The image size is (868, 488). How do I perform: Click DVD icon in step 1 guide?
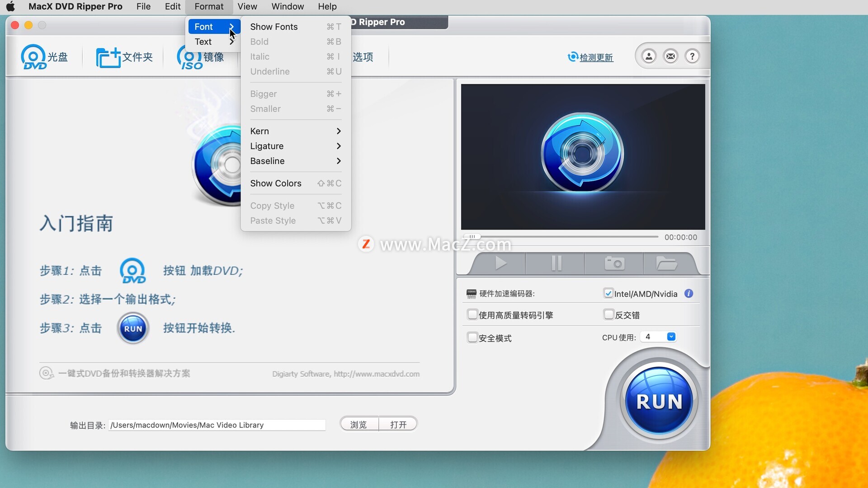coord(132,271)
